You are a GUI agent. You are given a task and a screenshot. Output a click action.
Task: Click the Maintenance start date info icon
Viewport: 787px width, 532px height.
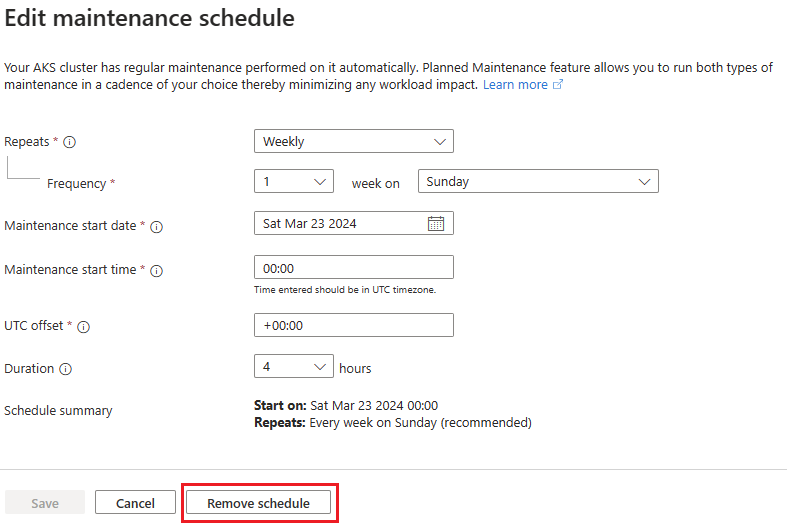tap(156, 226)
